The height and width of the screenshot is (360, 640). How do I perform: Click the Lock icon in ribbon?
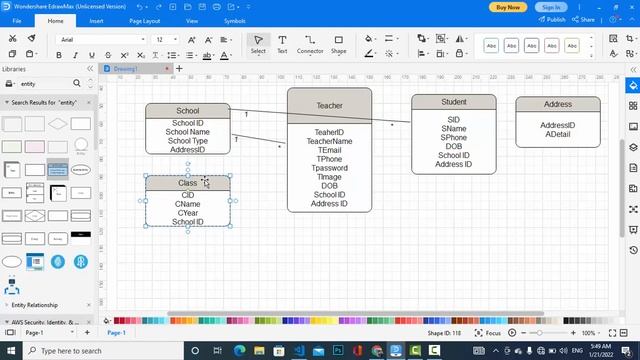(x=460, y=53)
